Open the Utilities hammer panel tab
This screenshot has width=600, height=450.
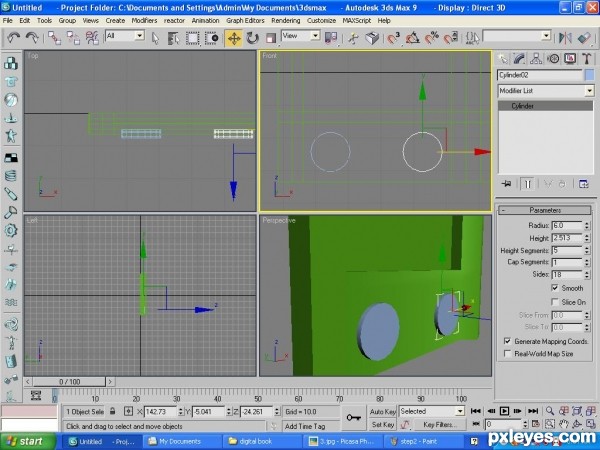pyautogui.click(x=587, y=59)
